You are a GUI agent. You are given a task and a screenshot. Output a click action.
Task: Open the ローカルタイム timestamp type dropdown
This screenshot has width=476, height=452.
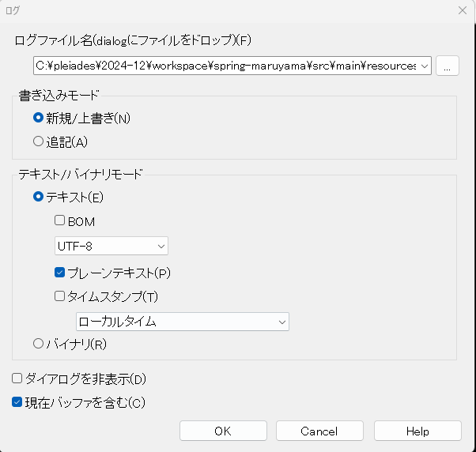[182, 321]
